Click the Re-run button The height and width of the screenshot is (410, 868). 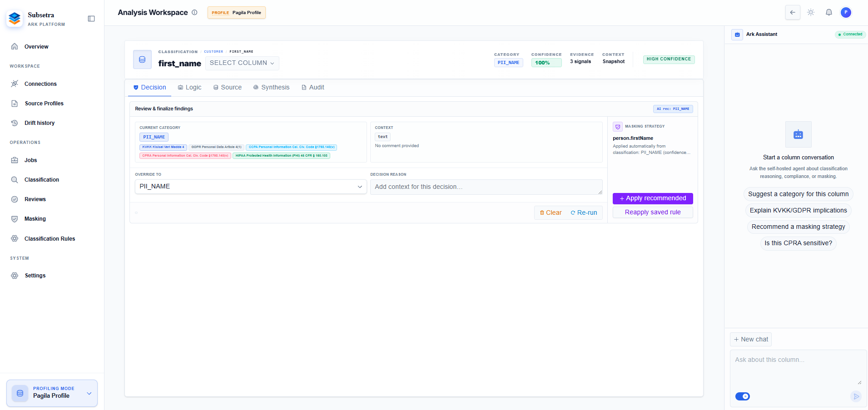pos(584,212)
